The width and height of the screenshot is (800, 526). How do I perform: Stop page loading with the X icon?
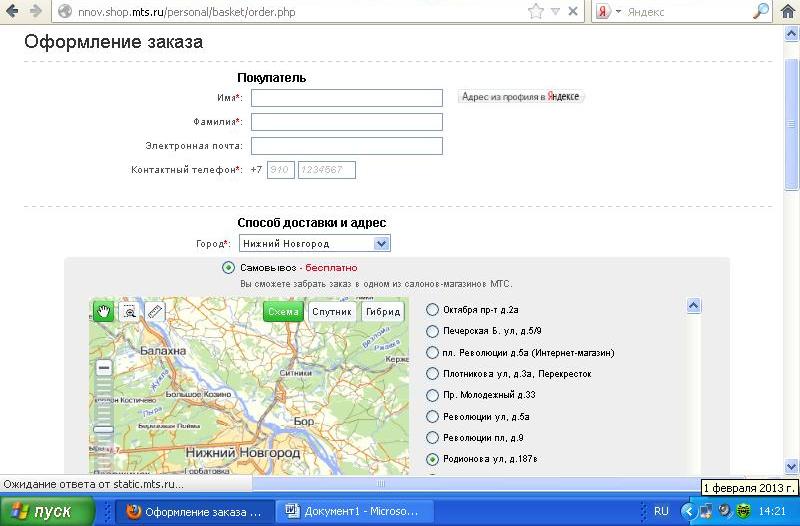point(573,11)
